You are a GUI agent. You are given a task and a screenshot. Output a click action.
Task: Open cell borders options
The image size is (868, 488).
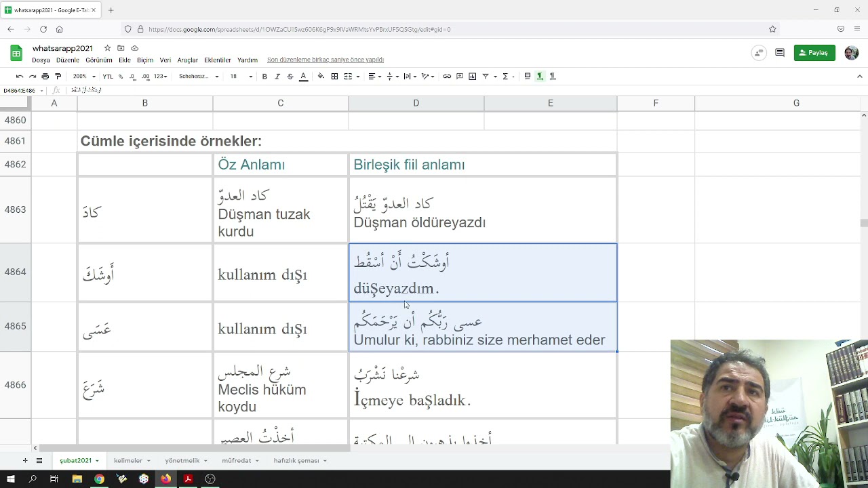coord(334,77)
